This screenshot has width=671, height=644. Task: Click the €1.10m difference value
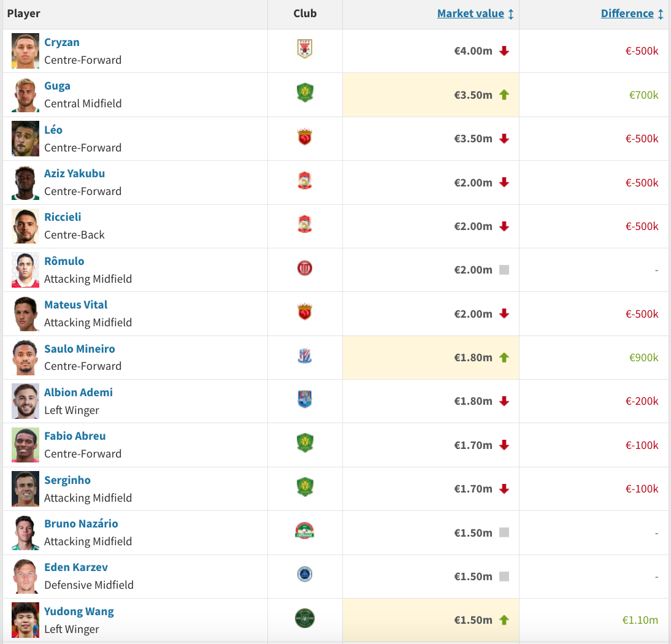(640, 619)
